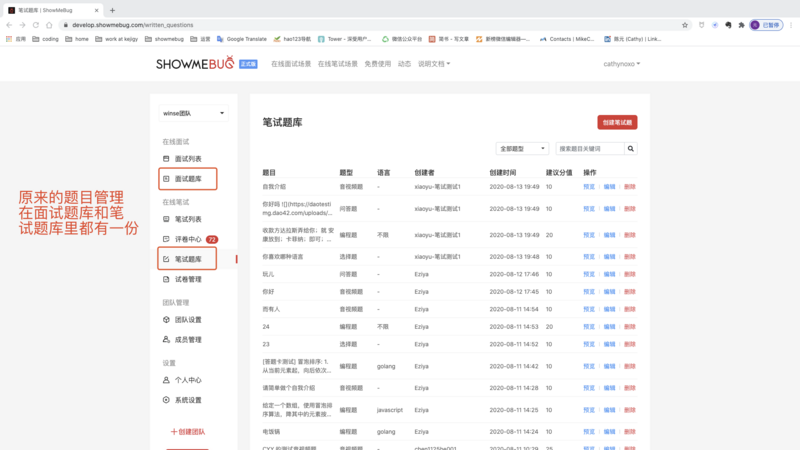
Task: Click the 题目 column header
Action: coord(269,172)
